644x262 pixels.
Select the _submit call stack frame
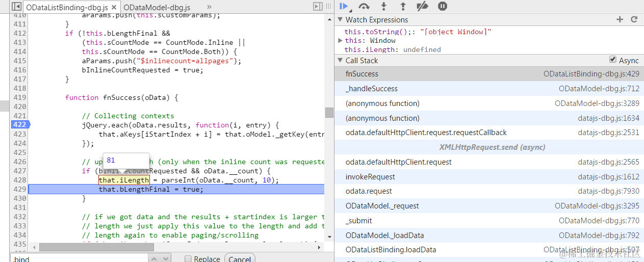pos(489,221)
